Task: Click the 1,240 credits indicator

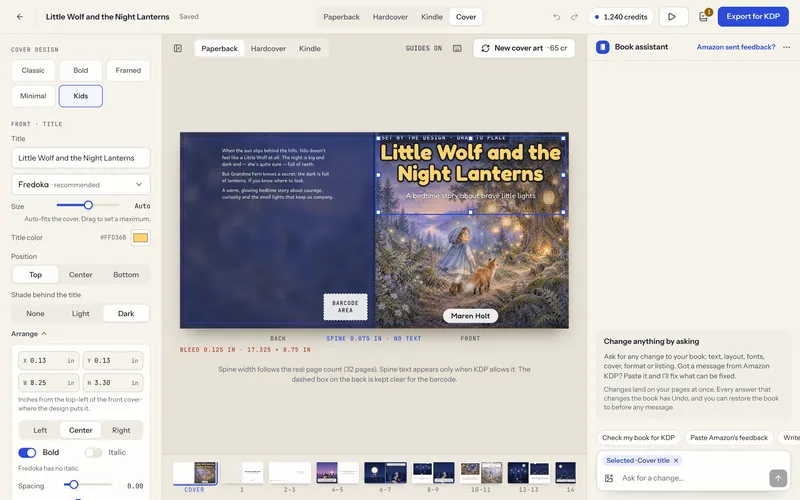Action: pos(621,17)
